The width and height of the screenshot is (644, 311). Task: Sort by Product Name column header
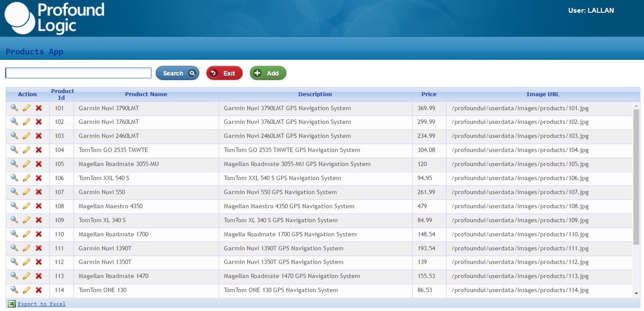coord(146,94)
